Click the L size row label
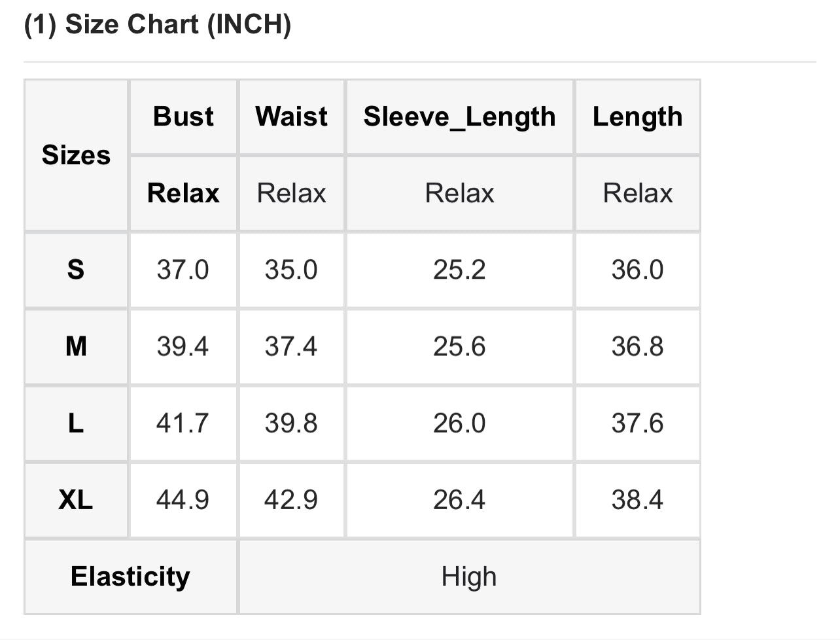This screenshot has width=840, height=640. click(76, 423)
